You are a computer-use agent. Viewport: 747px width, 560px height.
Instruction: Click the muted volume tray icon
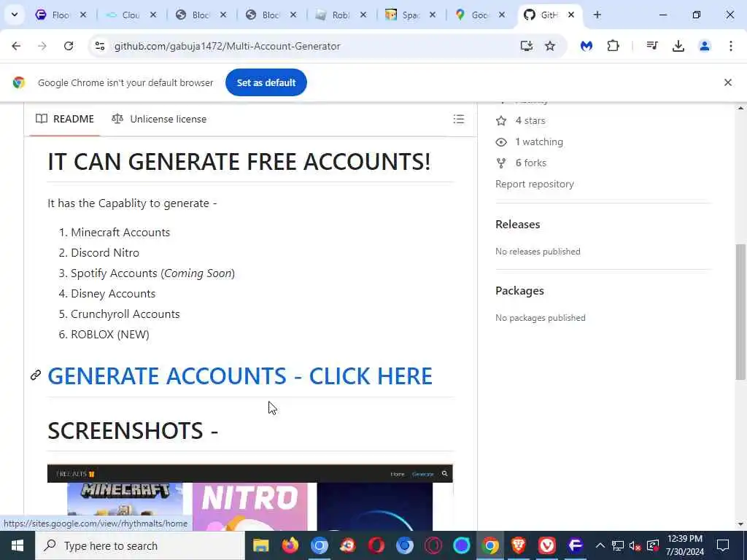tap(635, 545)
